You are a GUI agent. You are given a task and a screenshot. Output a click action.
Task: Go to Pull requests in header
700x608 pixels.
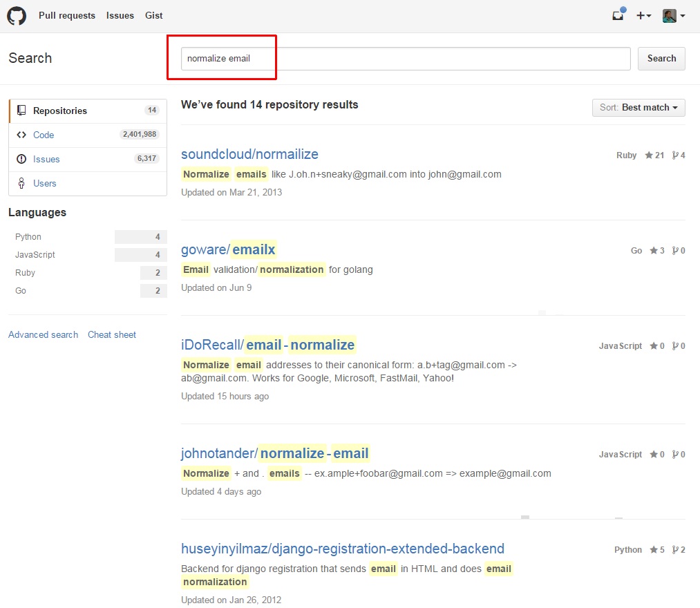pyautogui.click(x=67, y=16)
